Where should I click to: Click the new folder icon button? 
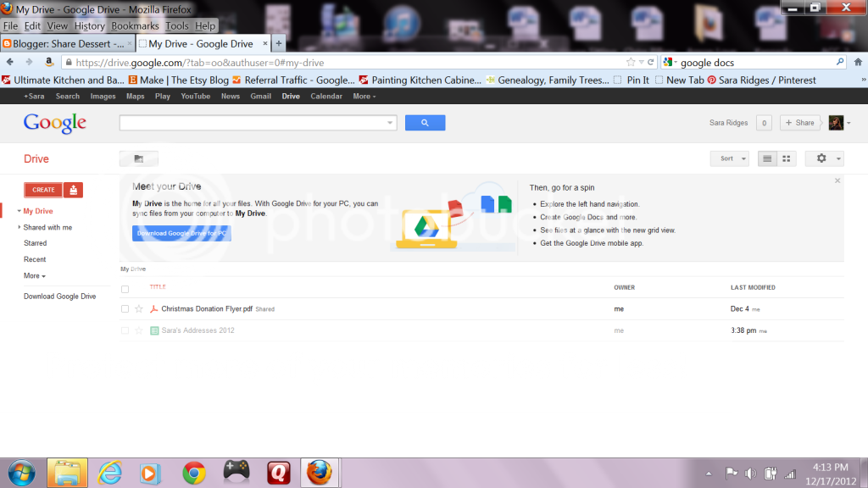pyautogui.click(x=139, y=158)
